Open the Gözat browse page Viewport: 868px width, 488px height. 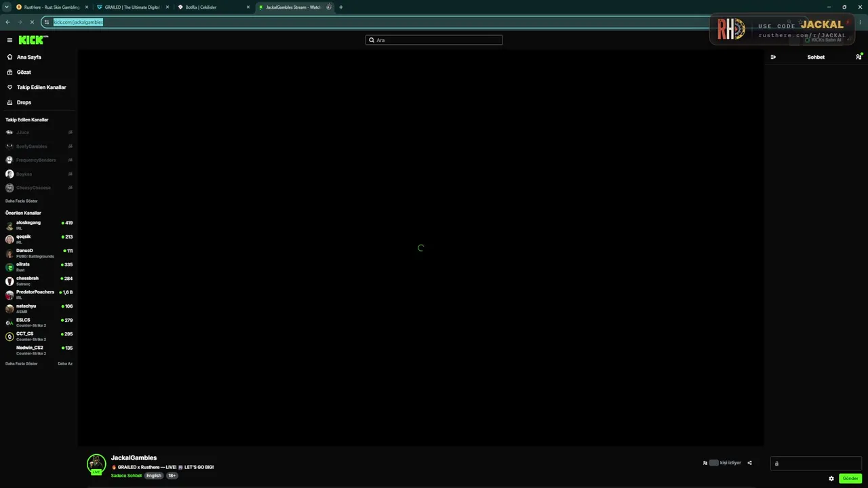point(24,72)
